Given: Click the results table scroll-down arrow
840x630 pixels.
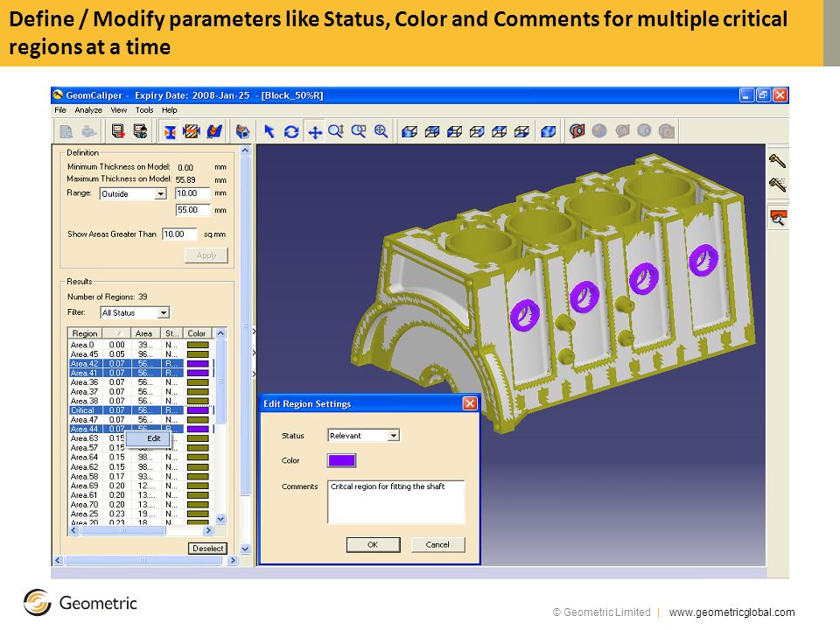Looking at the screenshot, I should [220, 519].
